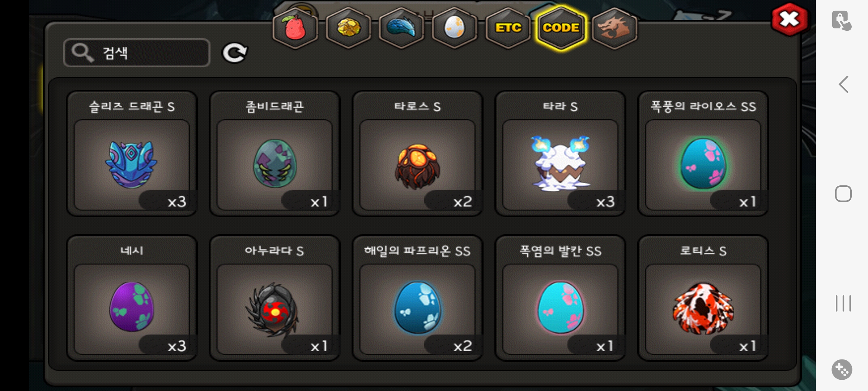The image size is (868, 391).
Task: Select the 슬리즈 드래곤 S egg
Action: tap(132, 154)
